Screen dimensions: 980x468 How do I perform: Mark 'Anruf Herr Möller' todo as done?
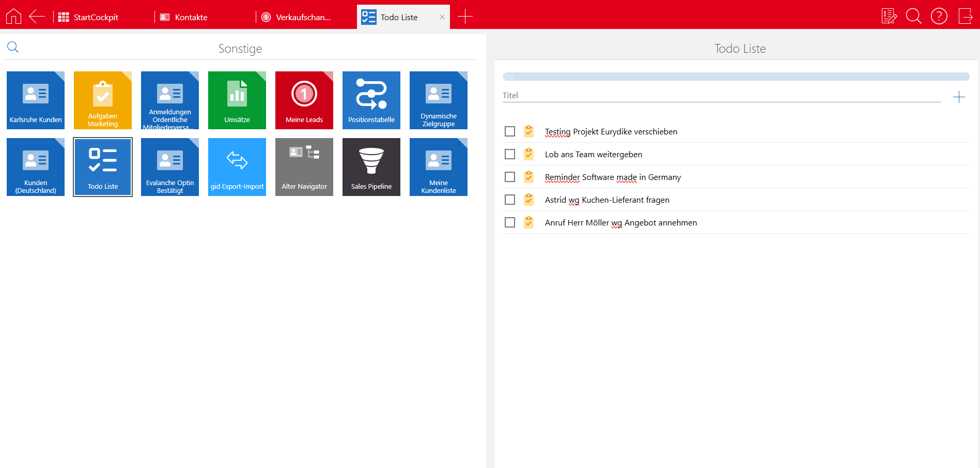(510, 222)
